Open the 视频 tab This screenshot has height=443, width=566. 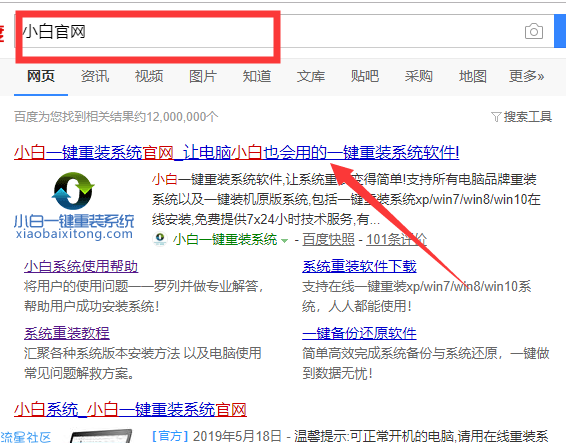pyautogui.click(x=149, y=76)
